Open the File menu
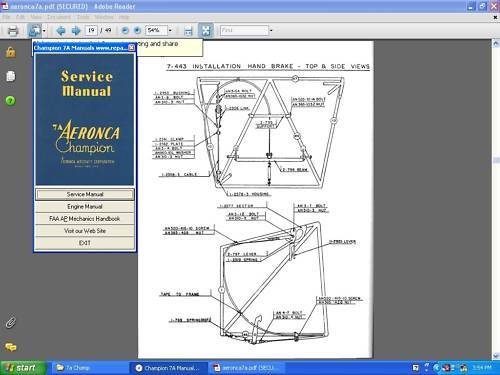500x375 pixels. 6,17
